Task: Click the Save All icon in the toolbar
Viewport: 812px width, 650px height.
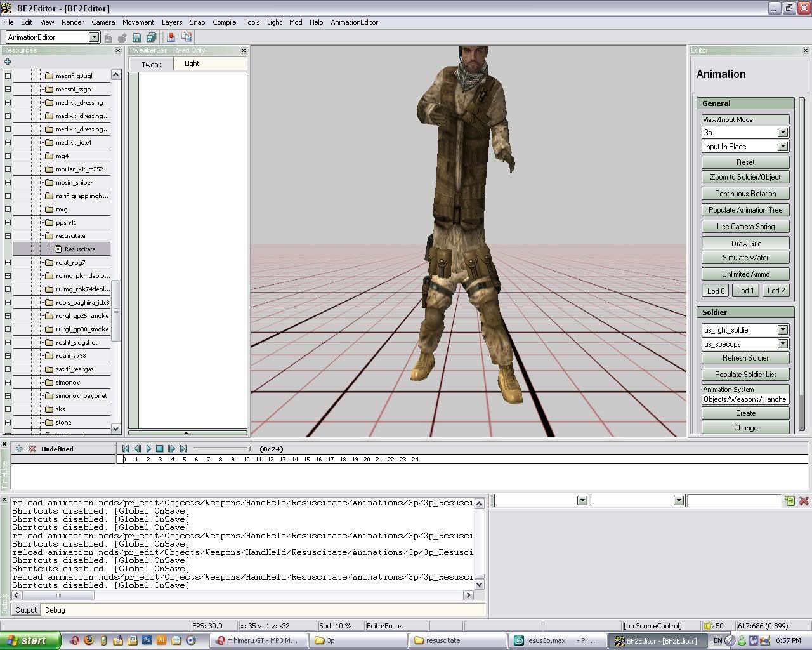Action: (x=151, y=37)
